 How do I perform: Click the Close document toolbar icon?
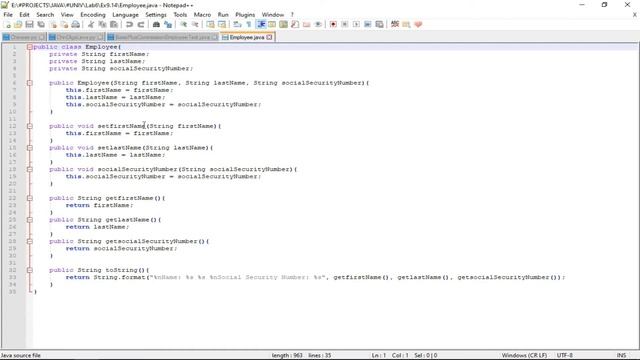tap(53, 24)
